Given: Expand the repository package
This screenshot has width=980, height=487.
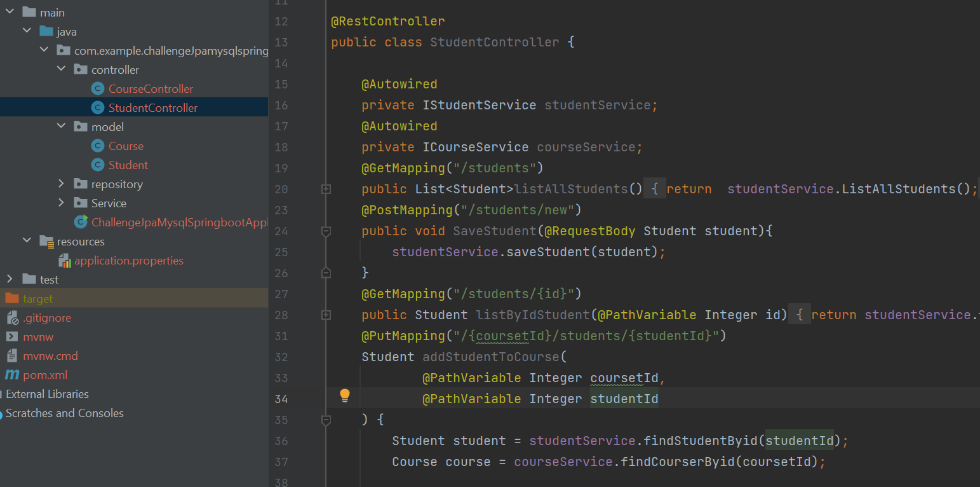Looking at the screenshot, I should click(61, 184).
